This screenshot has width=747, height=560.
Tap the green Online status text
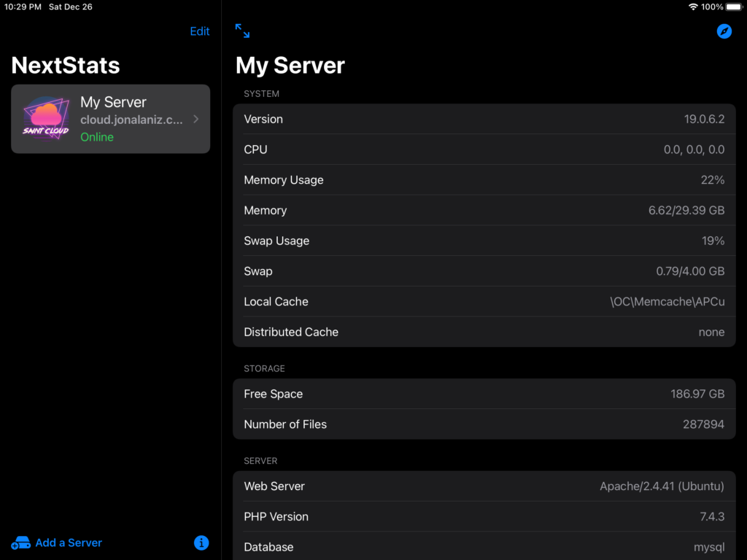97,136
